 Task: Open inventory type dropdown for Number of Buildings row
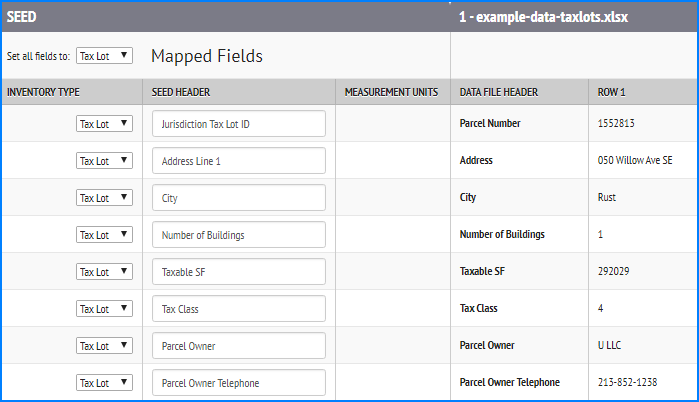[x=104, y=234]
